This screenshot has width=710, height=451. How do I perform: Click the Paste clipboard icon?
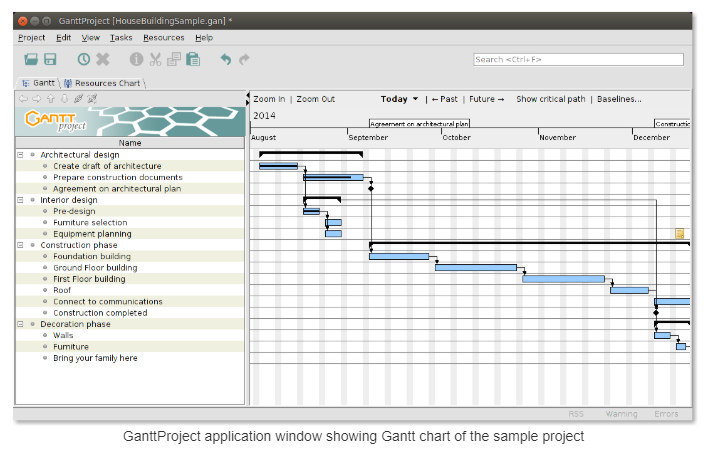[x=193, y=60]
